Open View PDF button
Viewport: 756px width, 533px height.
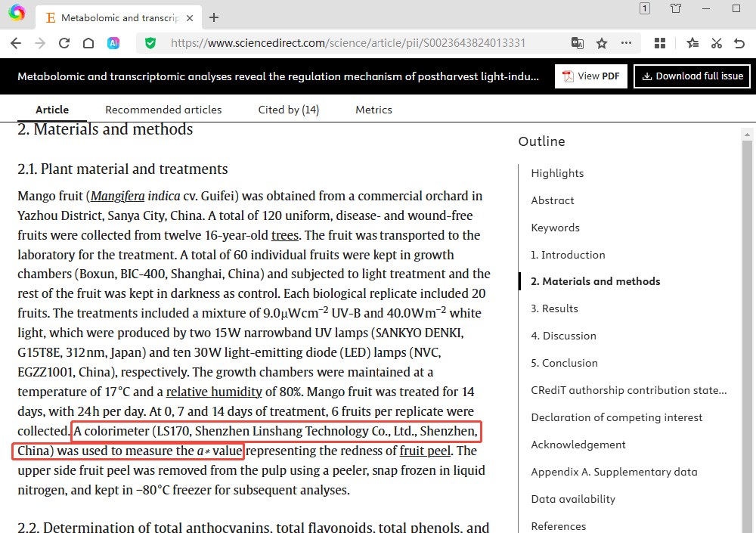tap(591, 76)
